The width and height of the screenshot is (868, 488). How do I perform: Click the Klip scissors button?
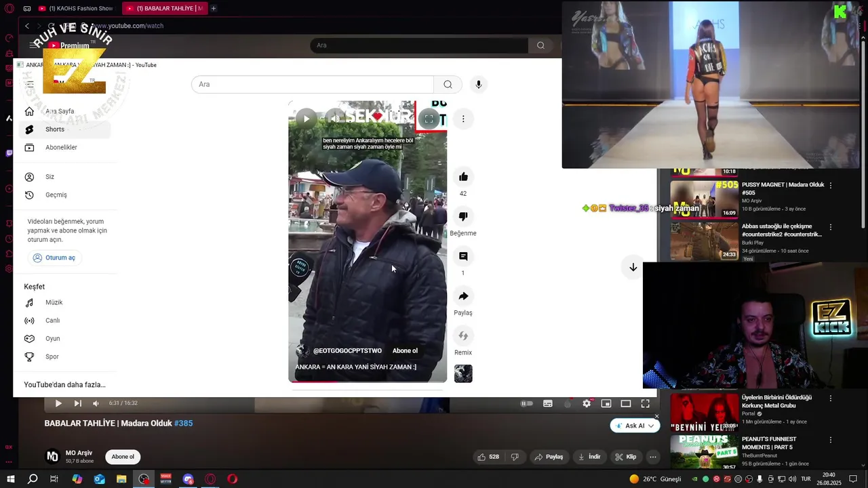point(625,457)
